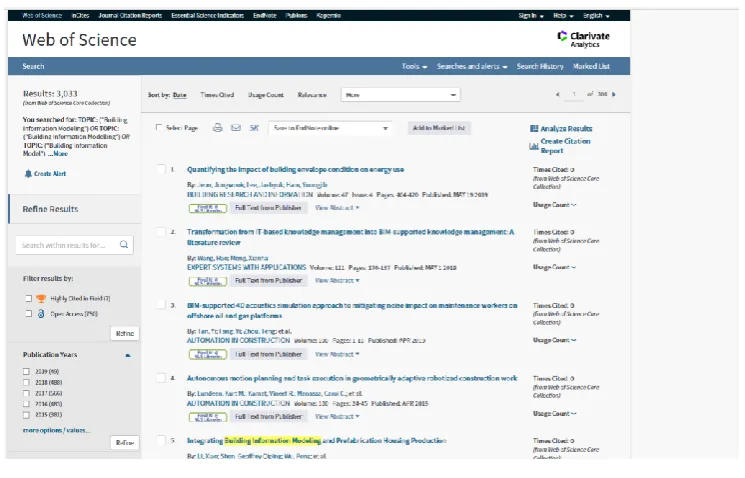Viewport: 745px width, 478px height.
Task: Click the email envelope icon
Action: tap(236, 128)
